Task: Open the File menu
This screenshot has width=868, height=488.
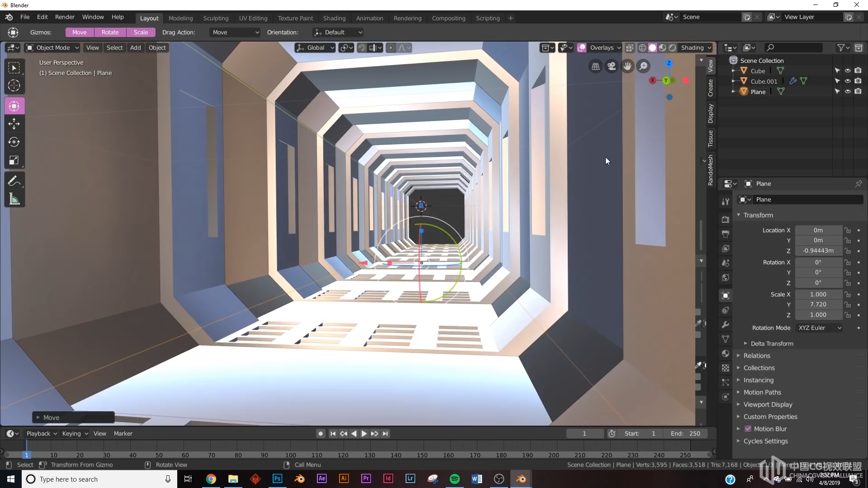Action: 25,17
